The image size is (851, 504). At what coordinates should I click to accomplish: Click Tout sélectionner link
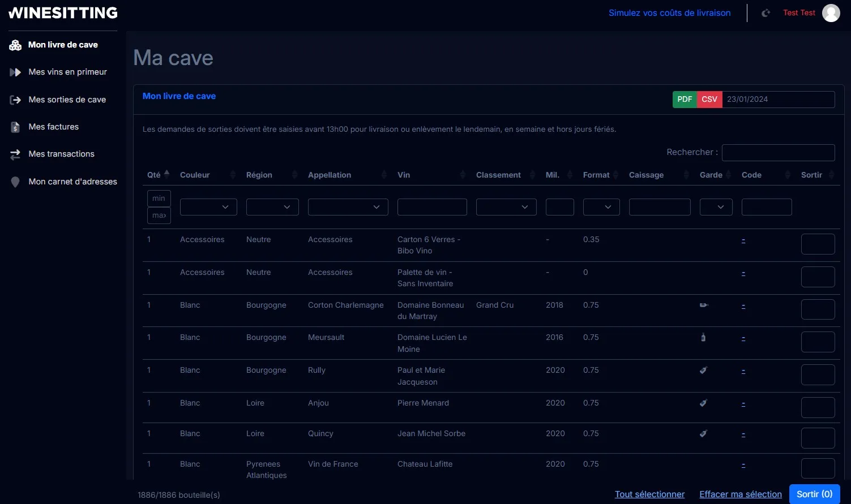point(649,494)
